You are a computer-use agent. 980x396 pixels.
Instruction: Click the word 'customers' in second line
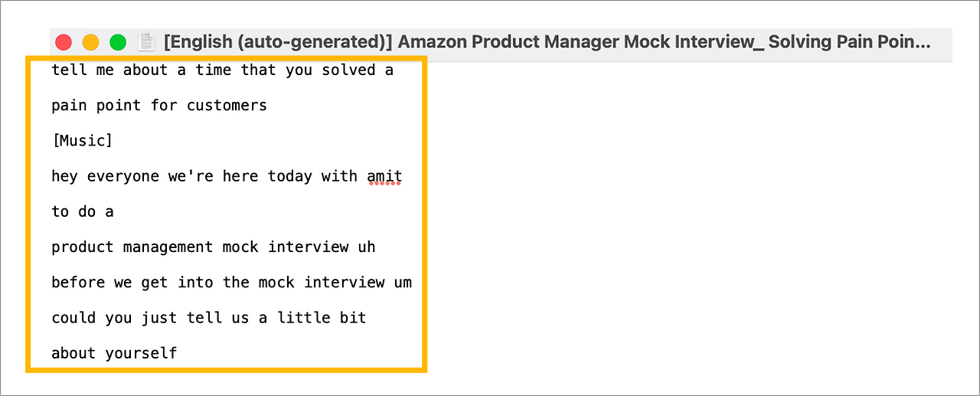coord(227,106)
